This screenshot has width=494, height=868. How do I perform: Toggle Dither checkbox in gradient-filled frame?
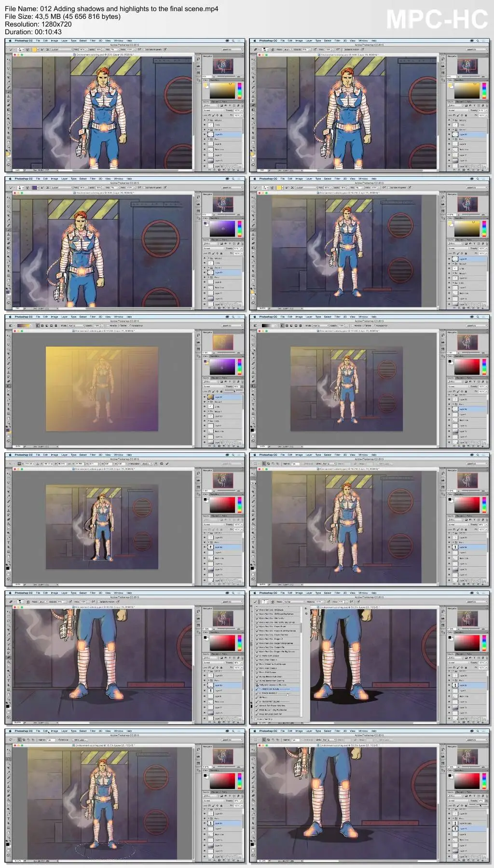click(x=120, y=326)
